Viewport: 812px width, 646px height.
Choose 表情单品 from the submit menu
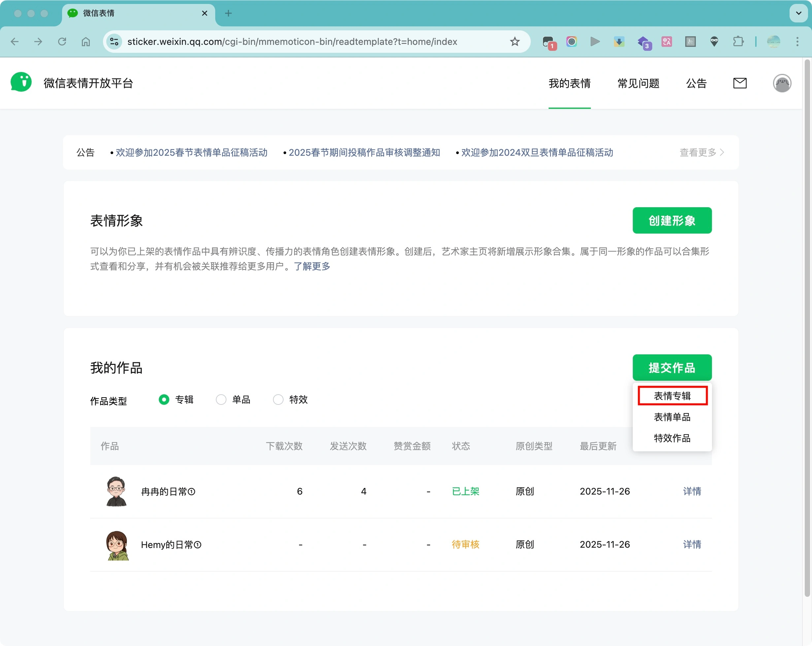pyautogui.click(x=671, y=417)
